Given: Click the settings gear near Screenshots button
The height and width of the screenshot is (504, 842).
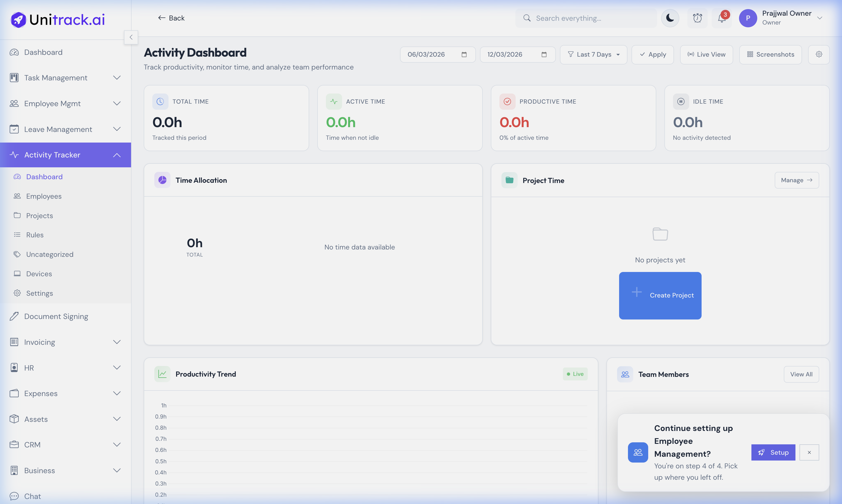Looking at the screenshot, I should (x=819, y=54).
